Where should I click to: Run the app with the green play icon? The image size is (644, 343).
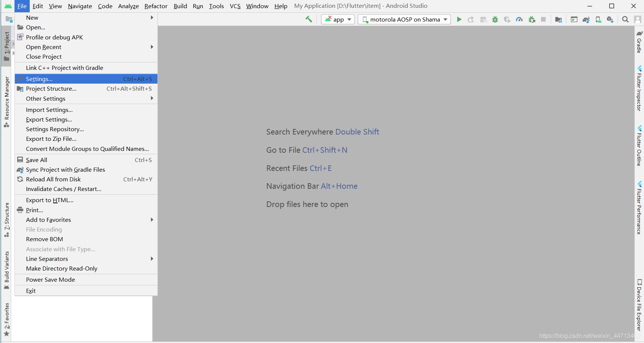click(459, 19)
